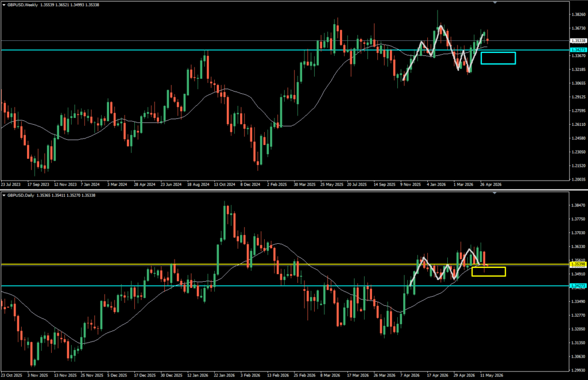The image size is (588, 380).
Task: Click the 1.37030 value on Daily price scale
Action: tap(578, 233)
